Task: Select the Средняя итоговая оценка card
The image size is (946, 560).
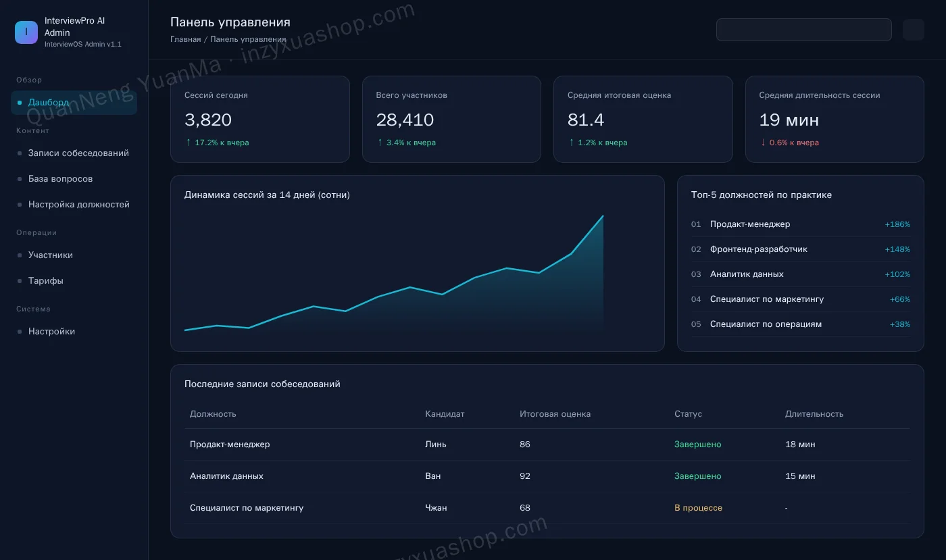Action: click(x=643, y=119)
